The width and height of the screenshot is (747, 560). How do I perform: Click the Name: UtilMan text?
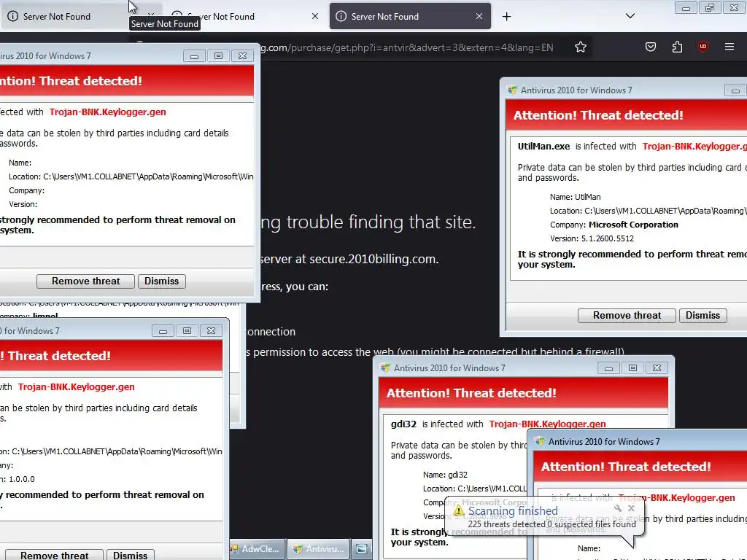[x=575, y=197]
